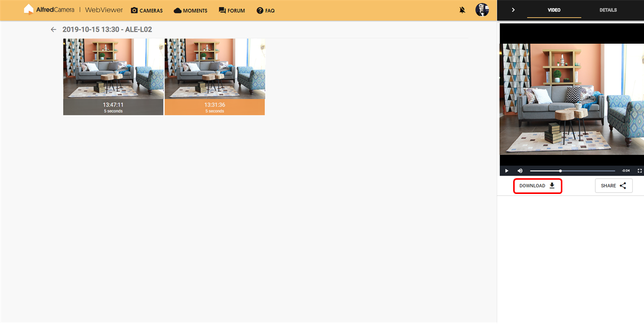
Task: Click the AlfredCamera home logo icon
Action: tap(28, 10)
